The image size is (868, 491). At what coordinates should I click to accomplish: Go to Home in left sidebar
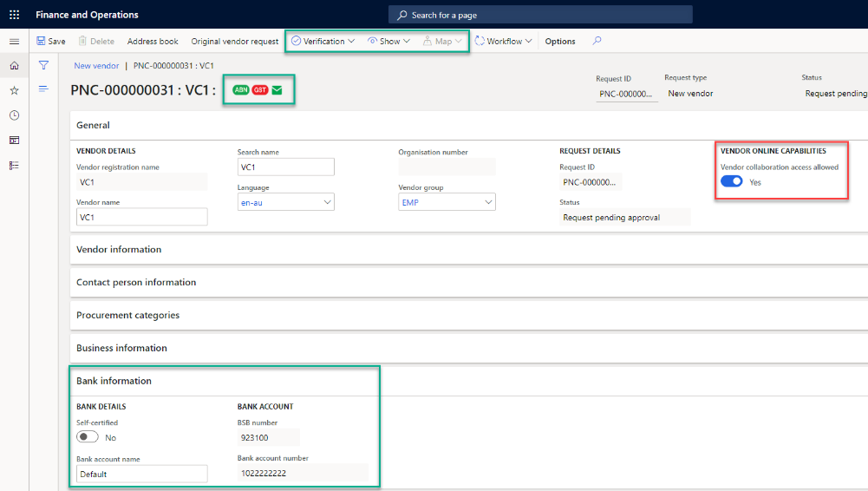(15, 65)
